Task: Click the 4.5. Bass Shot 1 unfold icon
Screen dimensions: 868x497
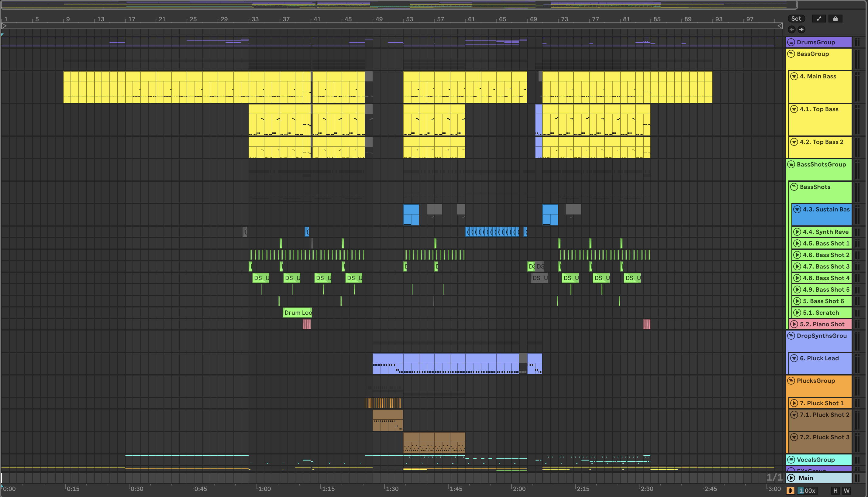Action: [797, 243]
